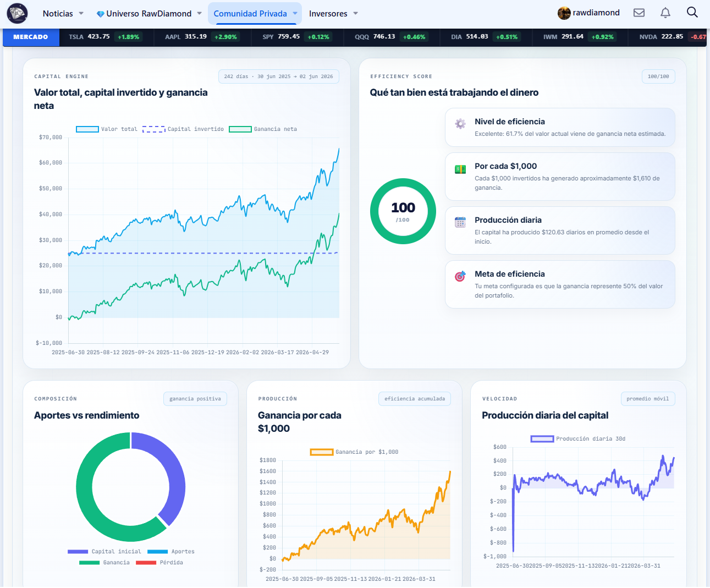Click the TSLA ticker quote
The width and height of the screenshot is (710, 588).
pyautogui.click(x=104, y=37)
